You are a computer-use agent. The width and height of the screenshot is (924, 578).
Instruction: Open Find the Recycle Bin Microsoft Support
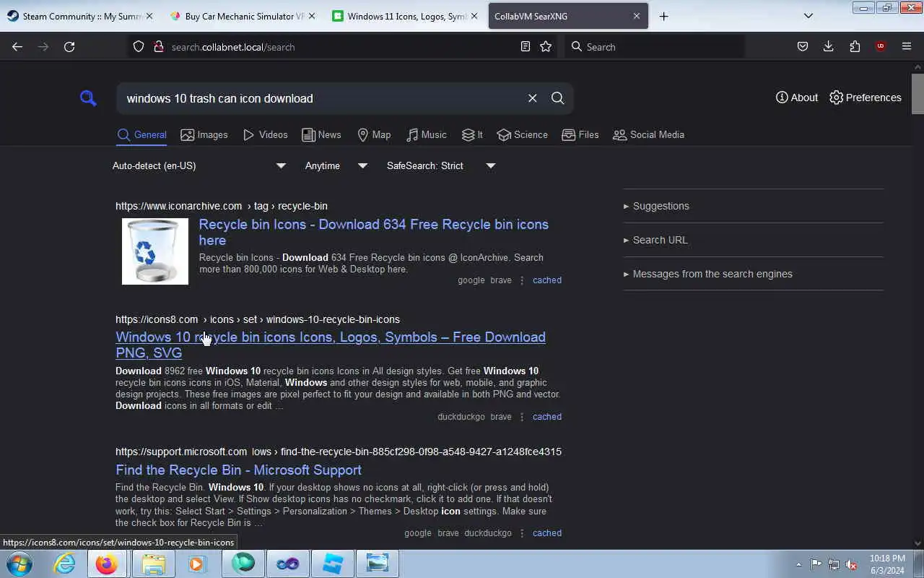(238, 470)
